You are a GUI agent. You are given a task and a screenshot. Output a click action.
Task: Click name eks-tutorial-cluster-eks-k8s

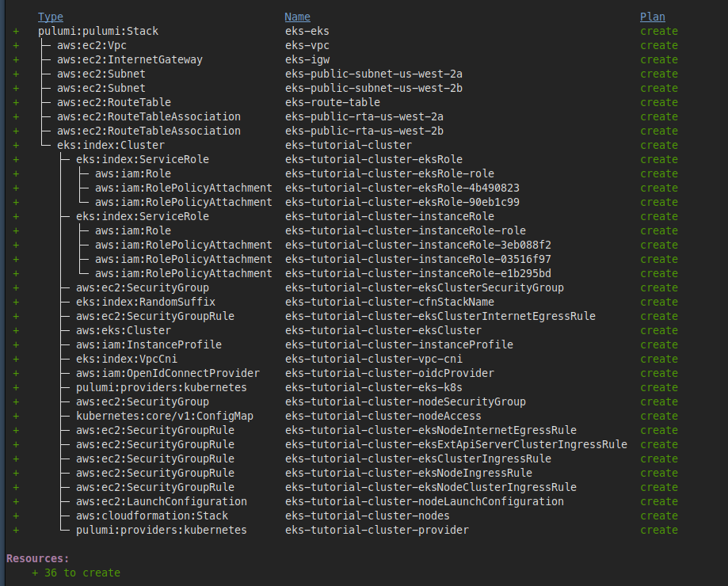point(374,388)
